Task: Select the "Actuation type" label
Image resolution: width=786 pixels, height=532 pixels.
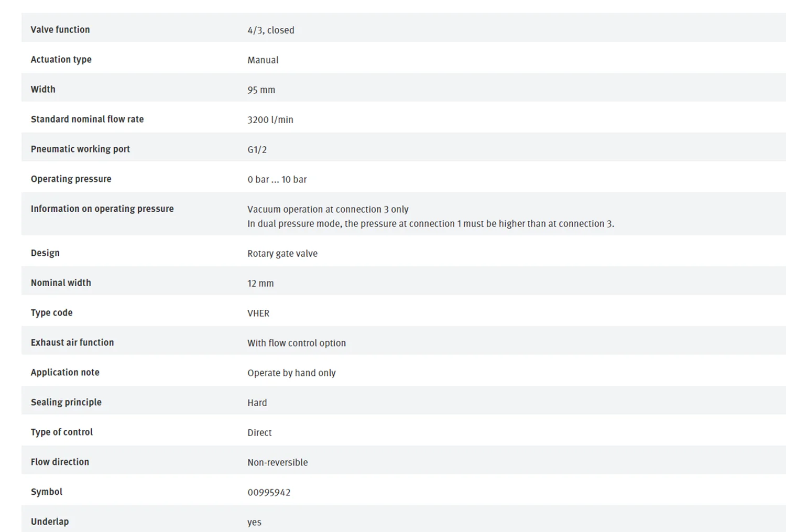Action: [x=61, y=60]
